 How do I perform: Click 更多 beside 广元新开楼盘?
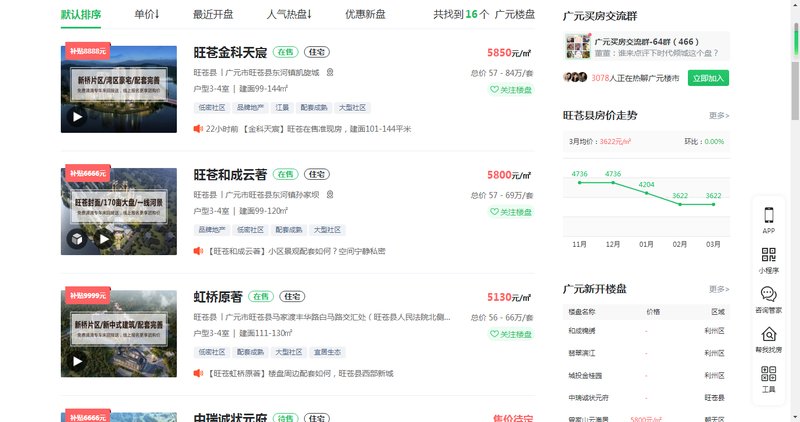click(719, 289)
